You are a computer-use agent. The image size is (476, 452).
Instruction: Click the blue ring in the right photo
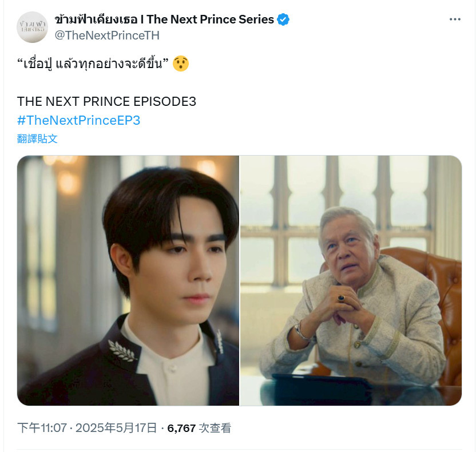[341, 299]
